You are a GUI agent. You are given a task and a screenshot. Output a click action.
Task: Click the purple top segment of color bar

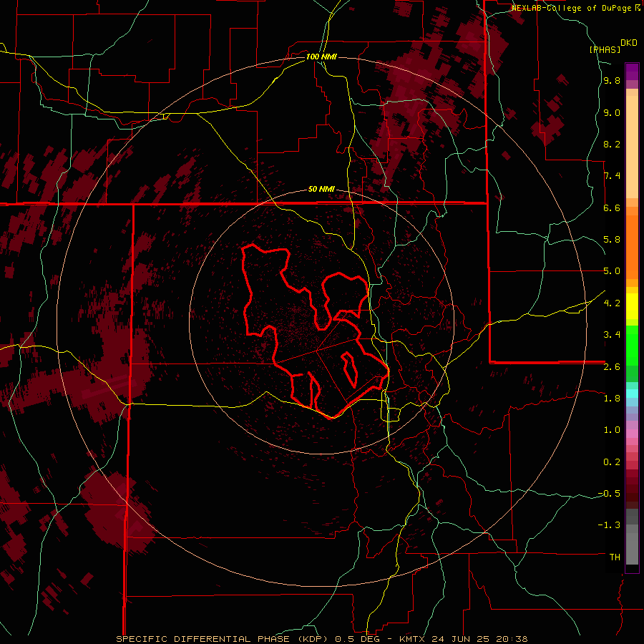(632, 72)
